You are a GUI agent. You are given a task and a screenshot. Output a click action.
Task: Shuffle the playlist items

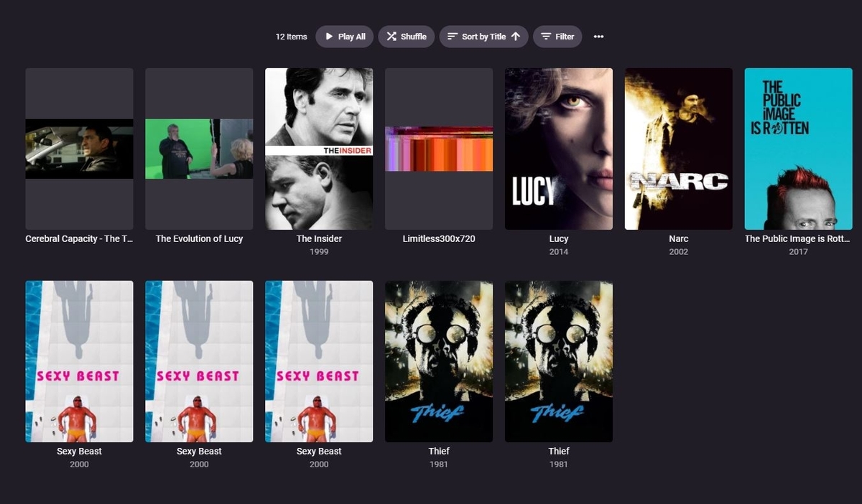coord(407,37)
